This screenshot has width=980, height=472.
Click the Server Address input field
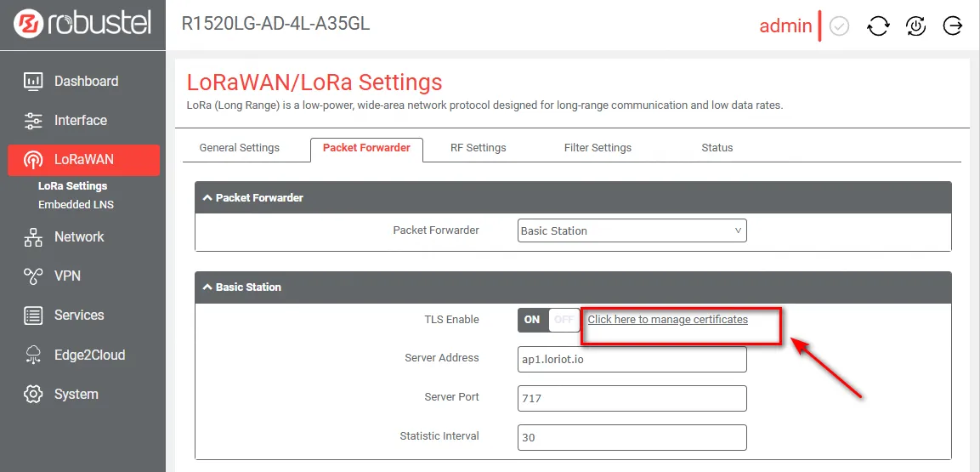pyautogui.click(x=632, y=360)
